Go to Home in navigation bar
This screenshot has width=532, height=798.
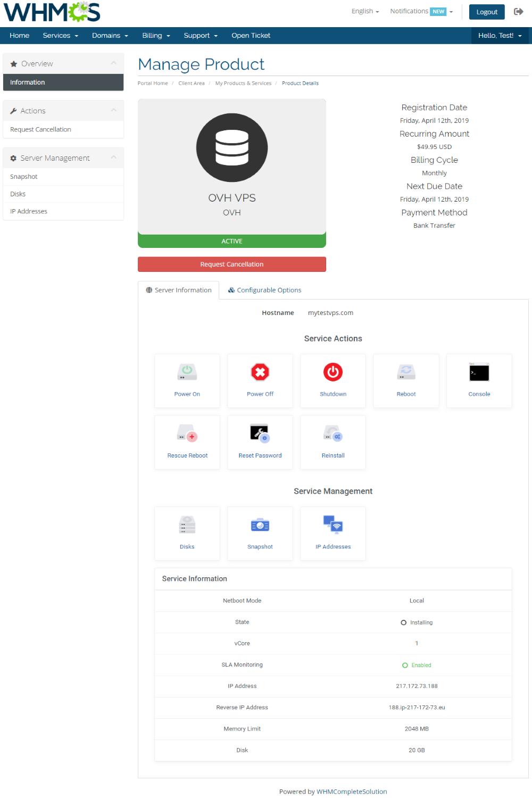pos(19,36)
